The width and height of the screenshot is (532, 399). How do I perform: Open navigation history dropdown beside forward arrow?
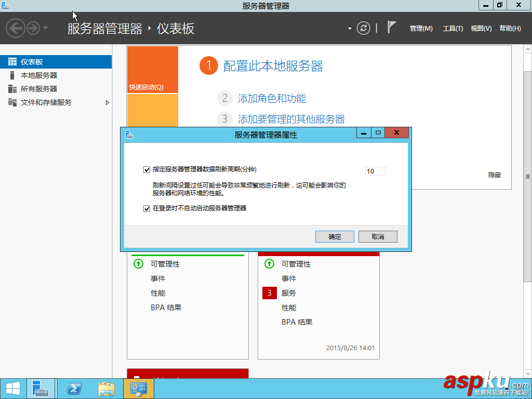[x=46, y=28]
